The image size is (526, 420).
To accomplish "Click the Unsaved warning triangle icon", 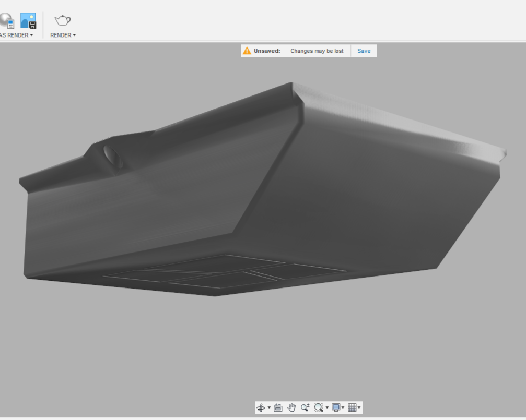I will coord(247,51).
